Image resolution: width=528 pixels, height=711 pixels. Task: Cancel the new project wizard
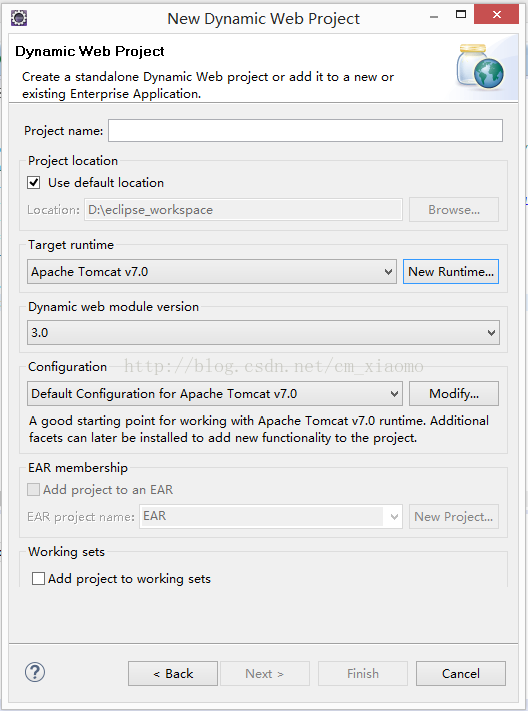click(461, 673)
